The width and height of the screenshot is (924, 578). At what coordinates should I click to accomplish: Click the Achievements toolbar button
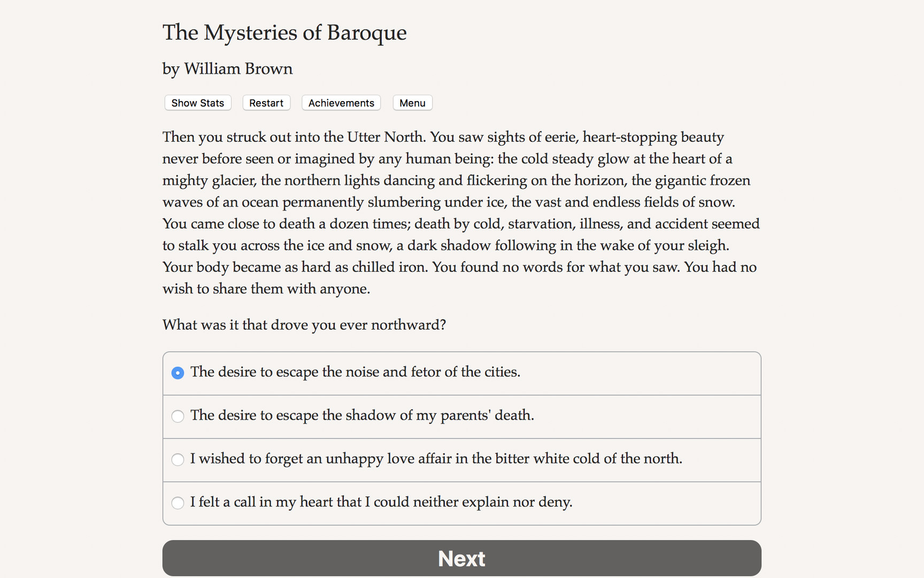(341, 103)
